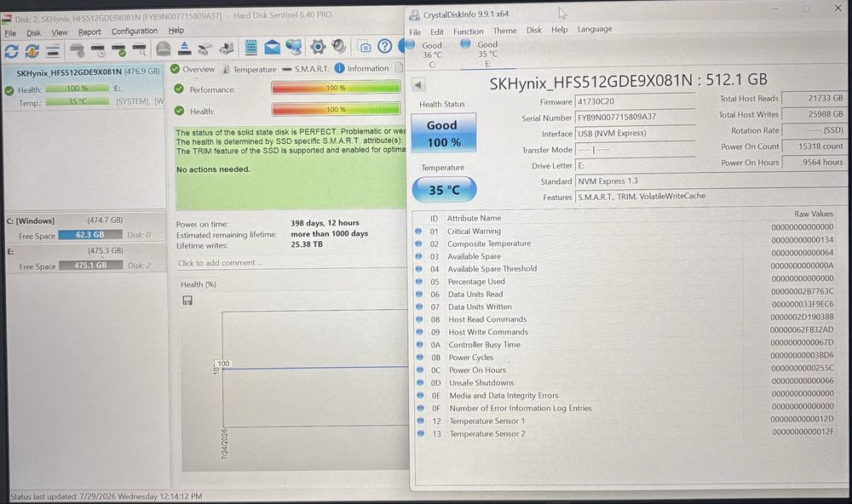The height and width of the screenshot is (504, 852).
Task: Click the disk icon with the green checkmark
Action: click(x=119, y=50)
